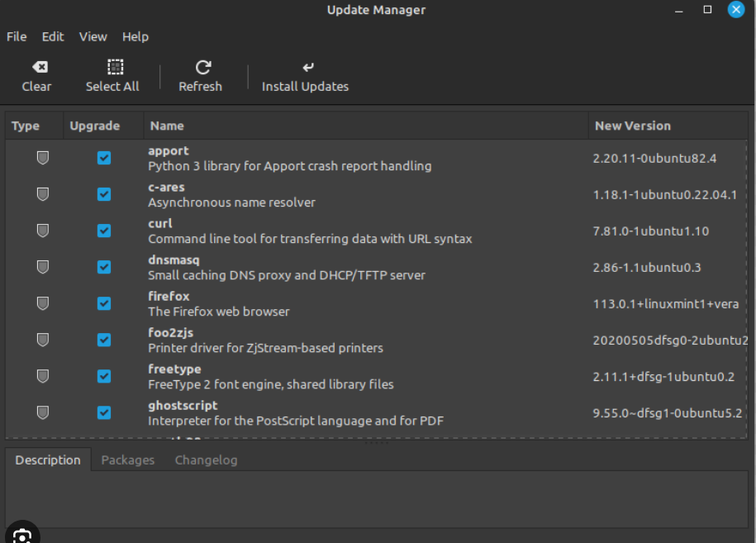This screenshot has width=756, height=543.
Task: Open the Help menu
Action: tap(136, 36)
